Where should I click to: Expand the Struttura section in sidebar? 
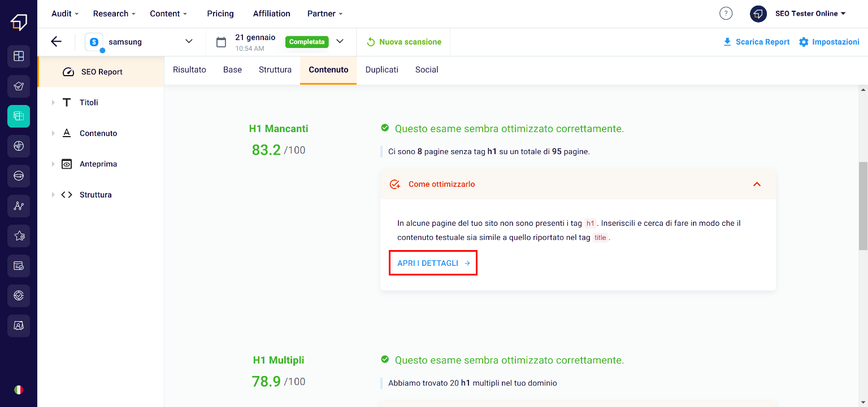pyautogui.click(x=54, y=195)
